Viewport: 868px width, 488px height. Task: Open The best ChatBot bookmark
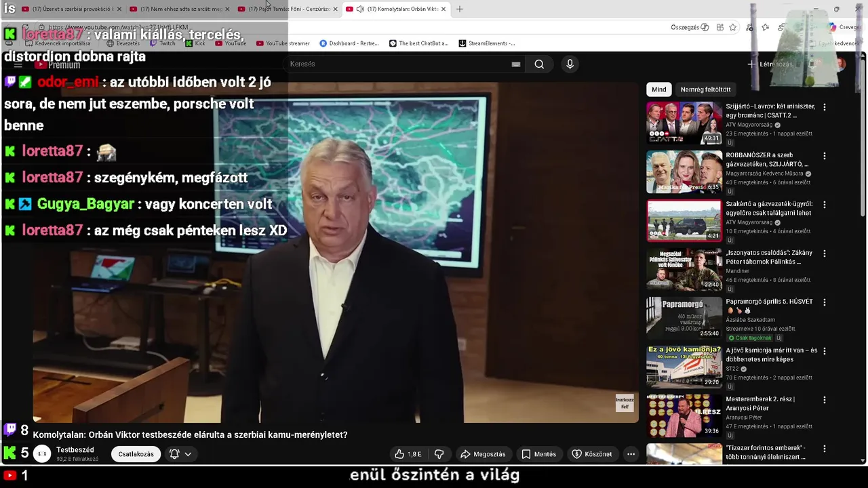(418, 43)
